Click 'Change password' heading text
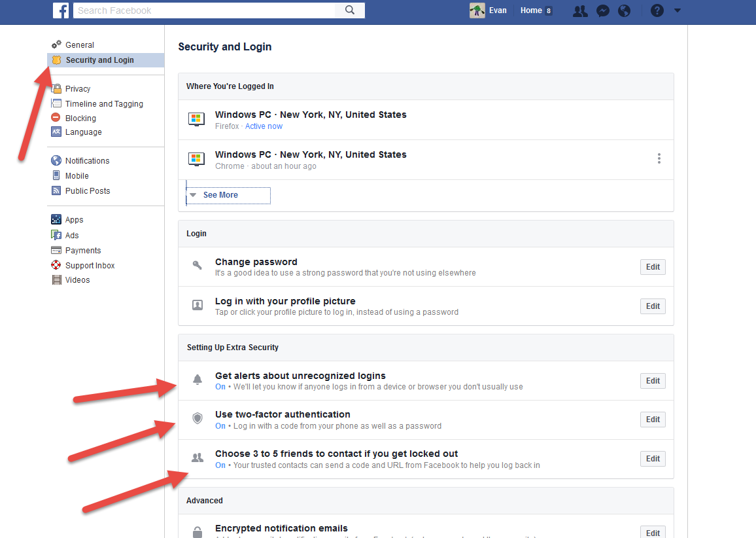 coord(256,262)
